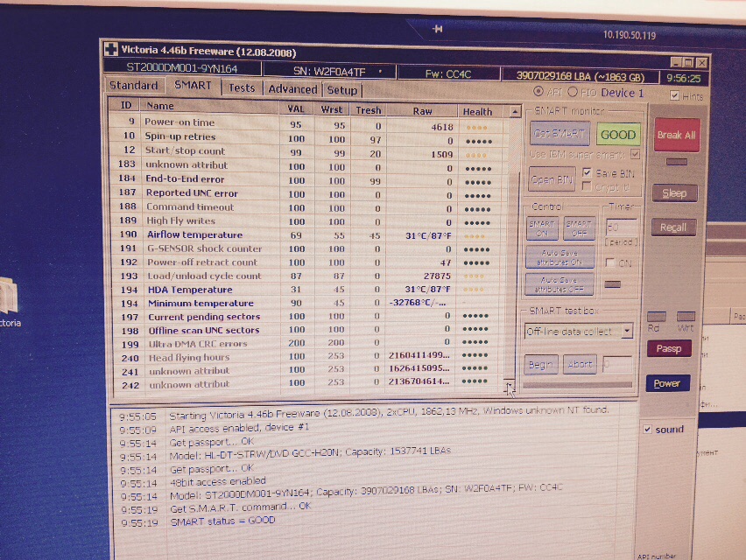This screenshot has height=560, width=746.
Task: Click the Power button
Action: coord(667,383)
